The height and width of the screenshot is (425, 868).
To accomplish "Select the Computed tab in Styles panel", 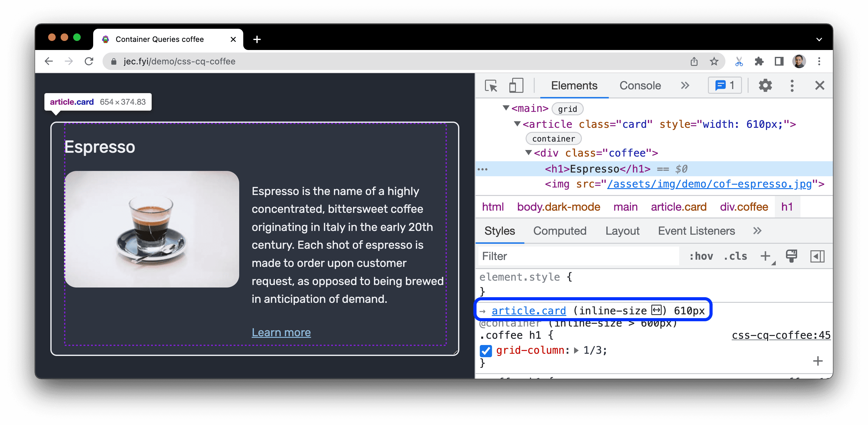I will tap(560, 231).
